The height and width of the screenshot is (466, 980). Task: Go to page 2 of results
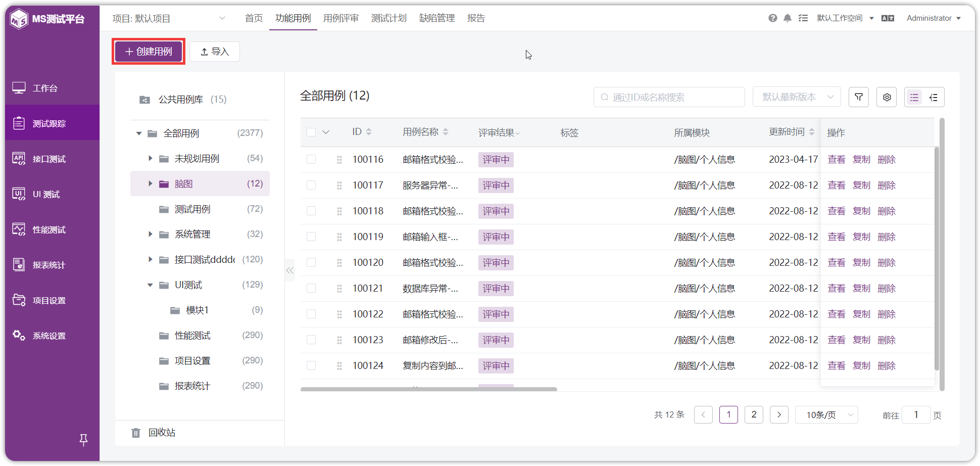[754, 415]
